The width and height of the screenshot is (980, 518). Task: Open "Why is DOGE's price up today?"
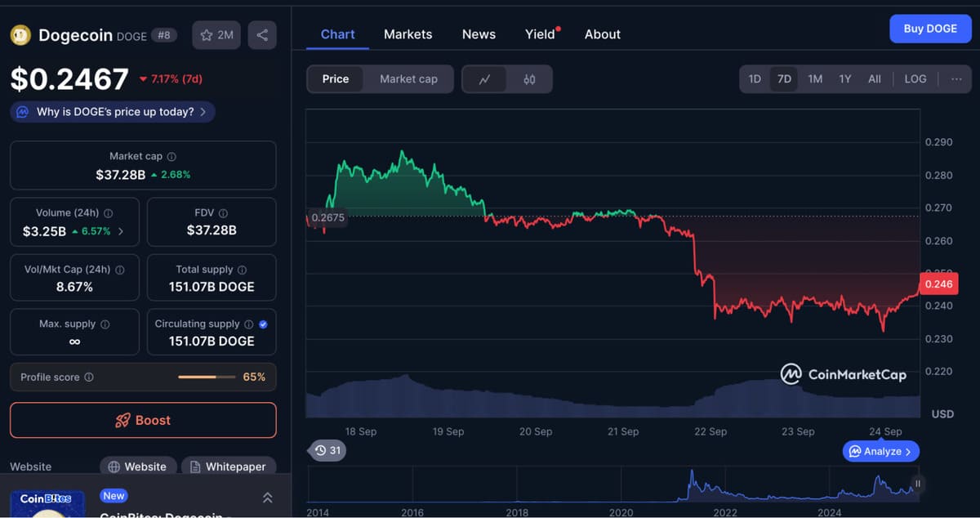coord(113,111)
